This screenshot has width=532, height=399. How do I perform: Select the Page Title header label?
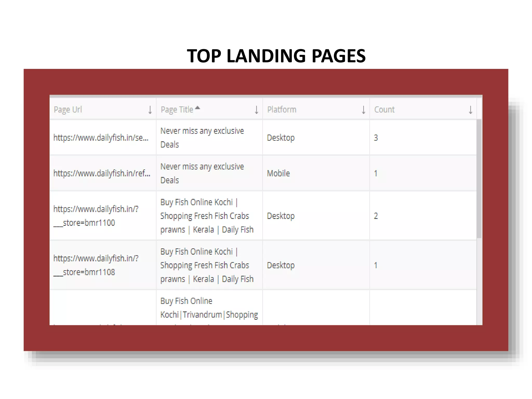click(x=177, y=110)
